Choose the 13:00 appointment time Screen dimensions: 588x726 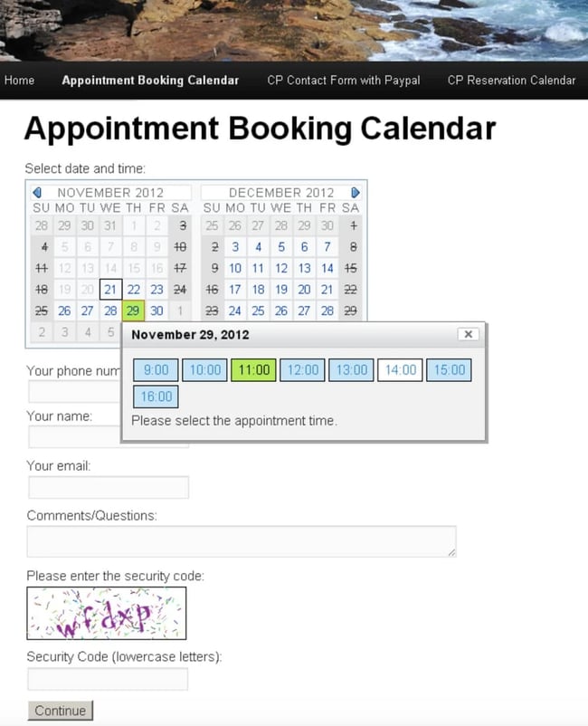tap(350, 369)
